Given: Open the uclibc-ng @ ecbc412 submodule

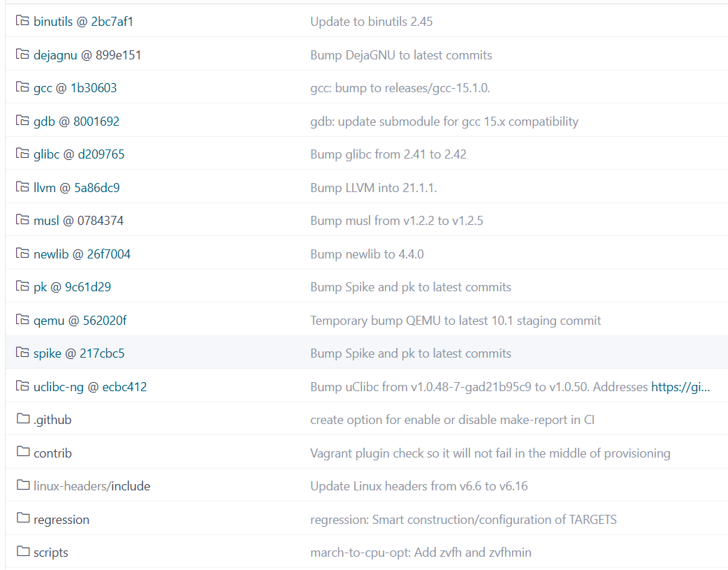Looking at the screenshot, I should coord(90,387).
